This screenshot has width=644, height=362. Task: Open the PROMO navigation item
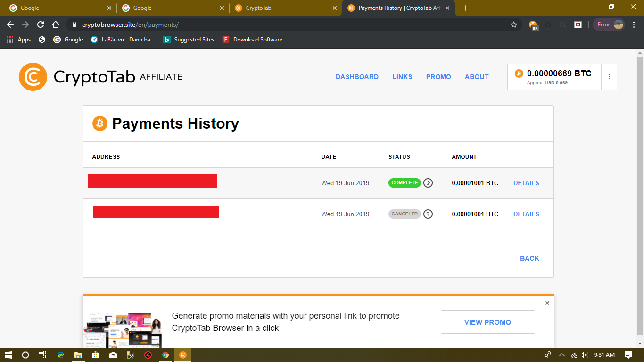click(438, 77)
